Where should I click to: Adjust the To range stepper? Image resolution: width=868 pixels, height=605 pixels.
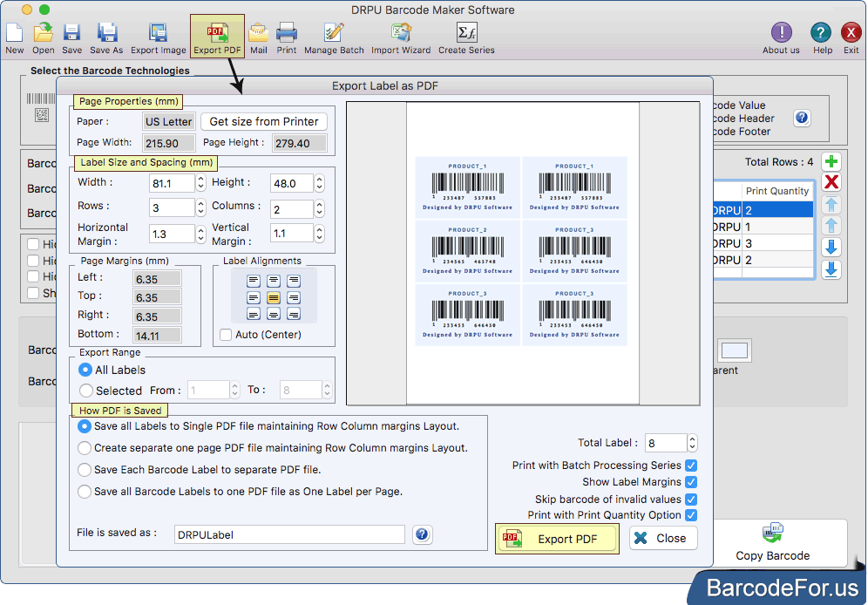328,391
